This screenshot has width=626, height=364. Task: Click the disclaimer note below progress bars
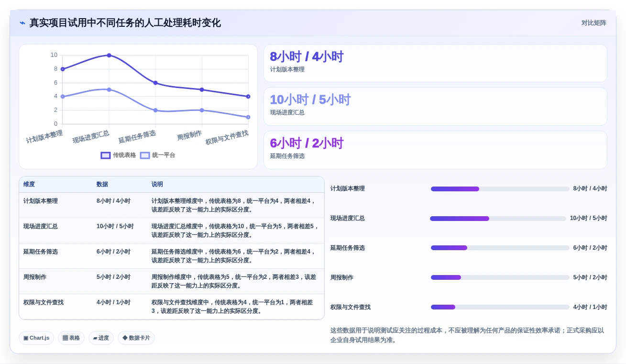(468, 335)
